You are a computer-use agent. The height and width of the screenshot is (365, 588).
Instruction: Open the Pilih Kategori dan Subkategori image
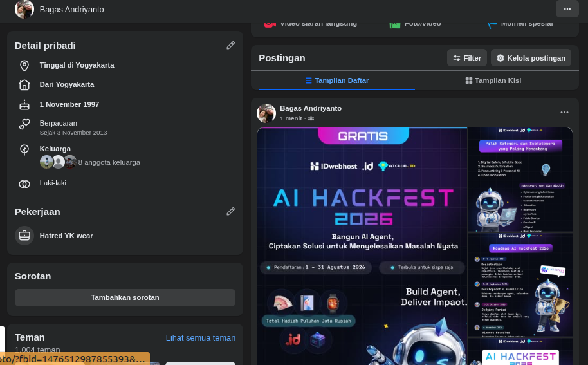tap(520, 180)
